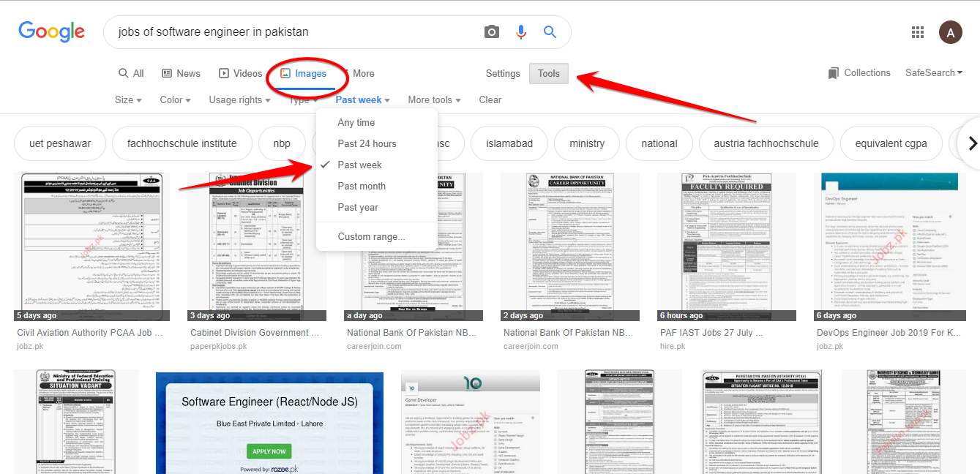Click careerjoin.com under a day ago result
Viewport: 980px width, 474px height.
[374, 346]
